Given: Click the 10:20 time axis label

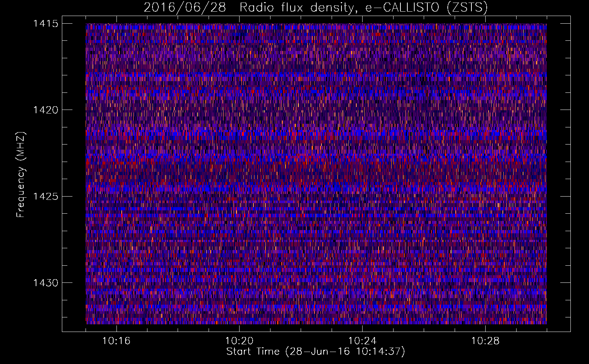Looking at the screenshot, I should (x=239, y=341).
